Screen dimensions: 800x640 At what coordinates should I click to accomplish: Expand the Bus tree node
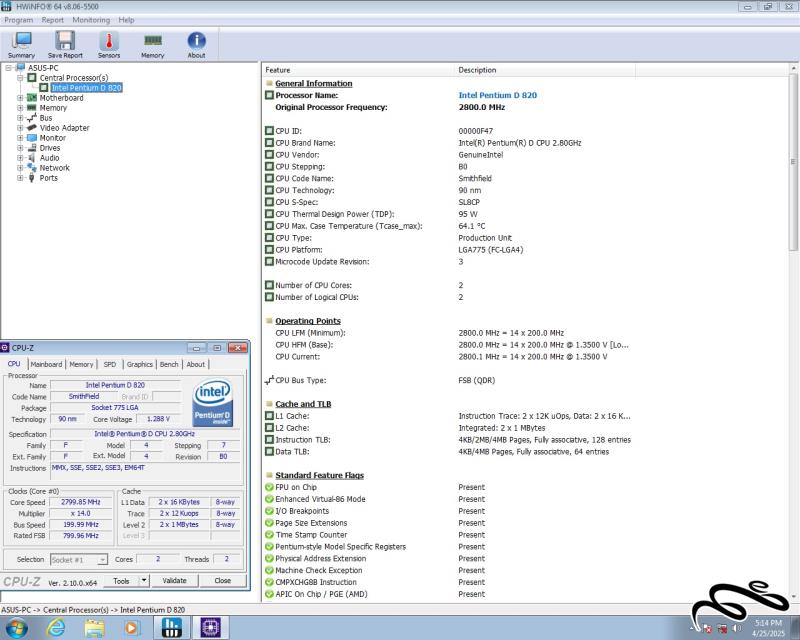[20, 118]
